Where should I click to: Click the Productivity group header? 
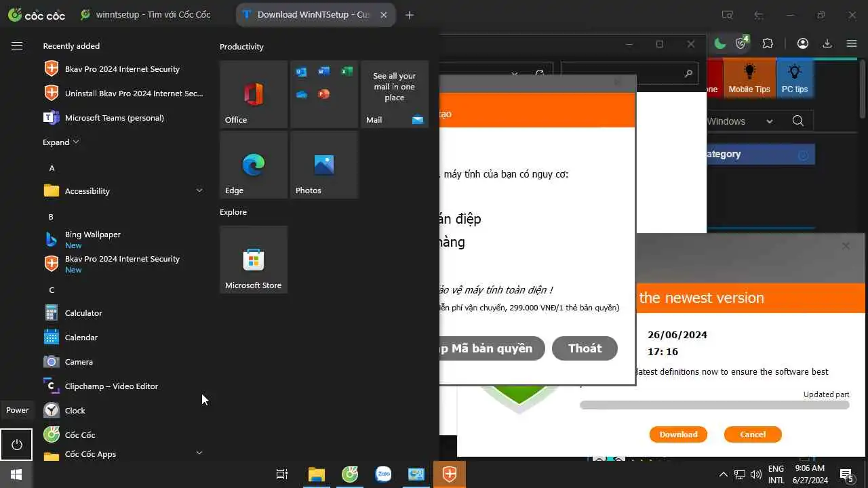coord(241,47)
